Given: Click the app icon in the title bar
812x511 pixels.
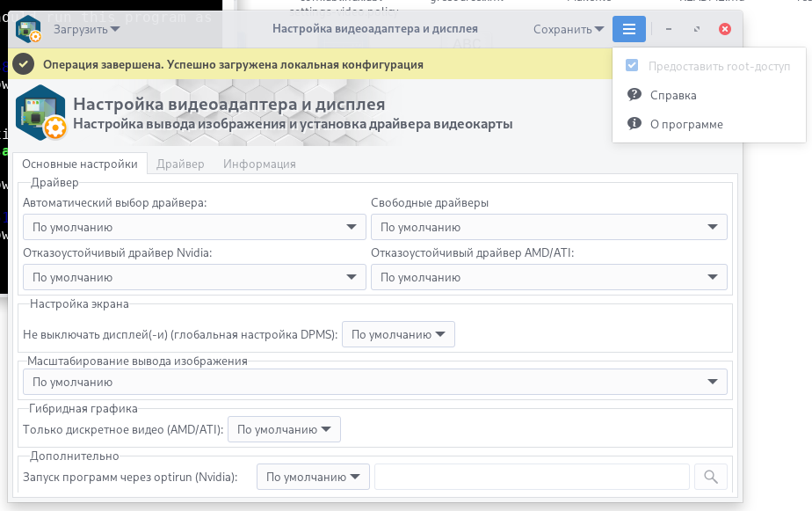Looking at the screenshot, I should (x=28, y=29).
